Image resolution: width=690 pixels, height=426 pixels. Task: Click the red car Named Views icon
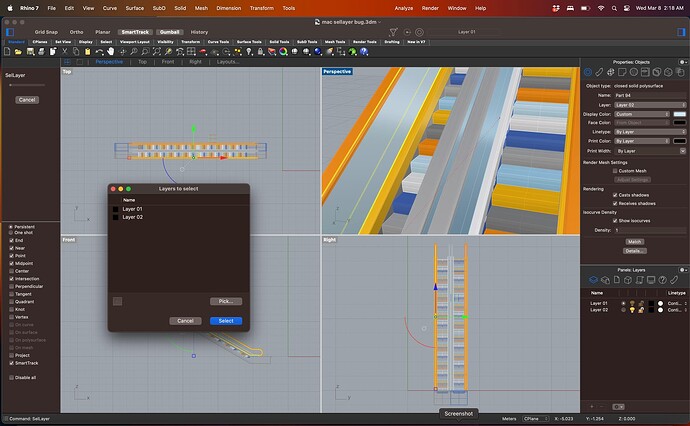pos(203,51)
